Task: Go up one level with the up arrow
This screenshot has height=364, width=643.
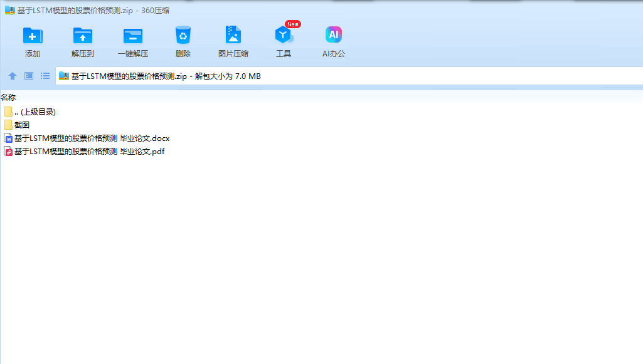Action: pos(13,76)
